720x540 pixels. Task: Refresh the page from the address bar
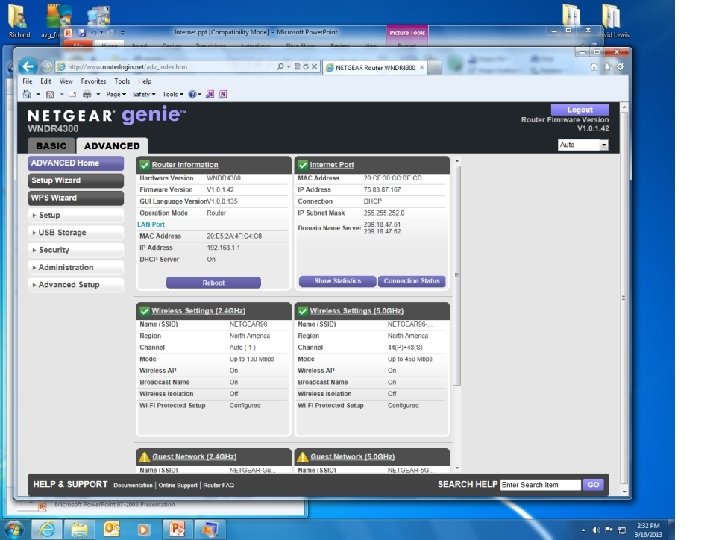pyautogui.click(x=305, y=67)
